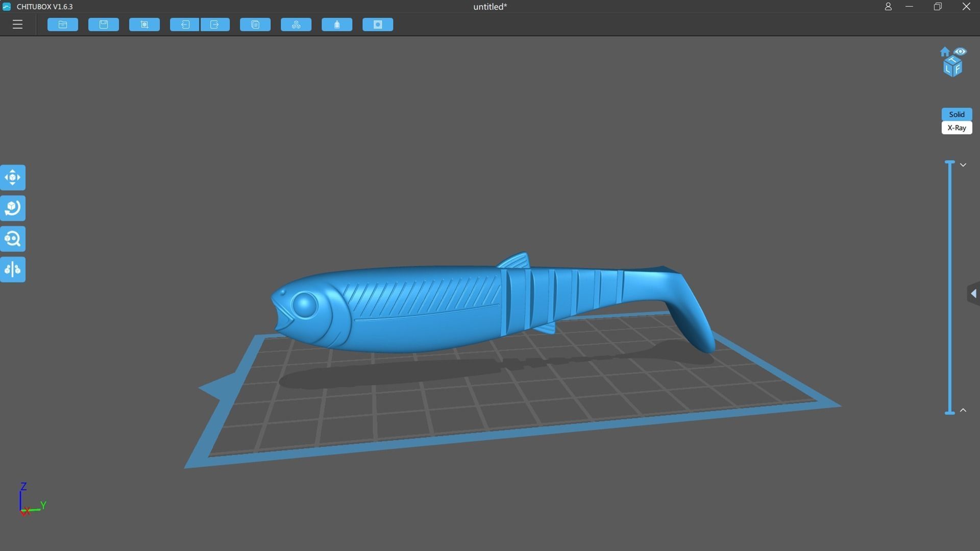Screen dimensions: 980x551
Task: Click the F front face of view cube
Action: (958, 69)
